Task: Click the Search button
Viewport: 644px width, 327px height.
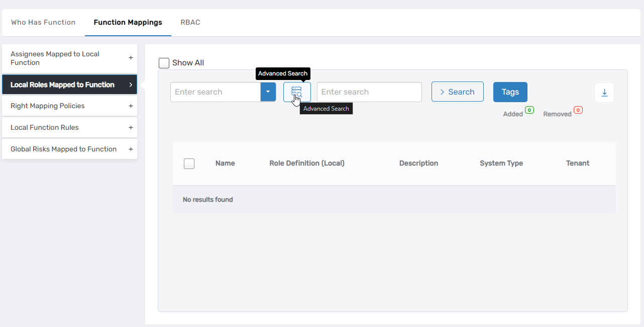Action: tap(457, 92)
